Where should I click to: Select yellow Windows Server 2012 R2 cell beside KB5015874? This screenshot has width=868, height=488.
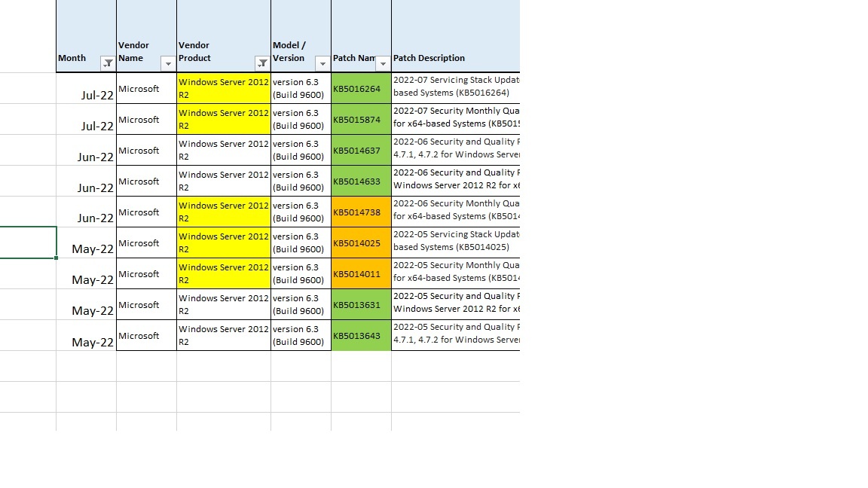coord(224,120)
